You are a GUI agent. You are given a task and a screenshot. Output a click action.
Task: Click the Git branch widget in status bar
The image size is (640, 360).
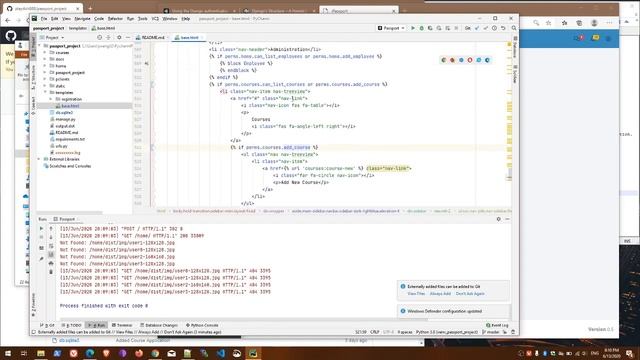click(491, 332)
